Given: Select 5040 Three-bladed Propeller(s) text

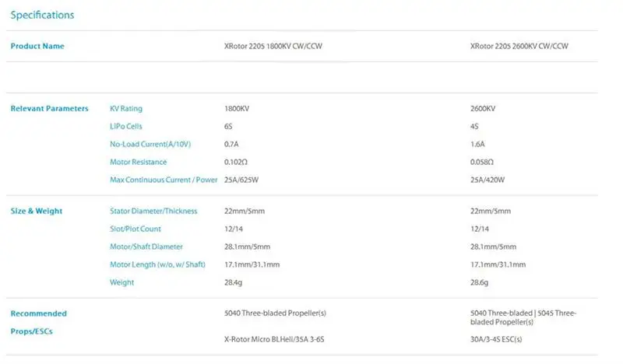Looking at the screenshot, I should point(275,313).
